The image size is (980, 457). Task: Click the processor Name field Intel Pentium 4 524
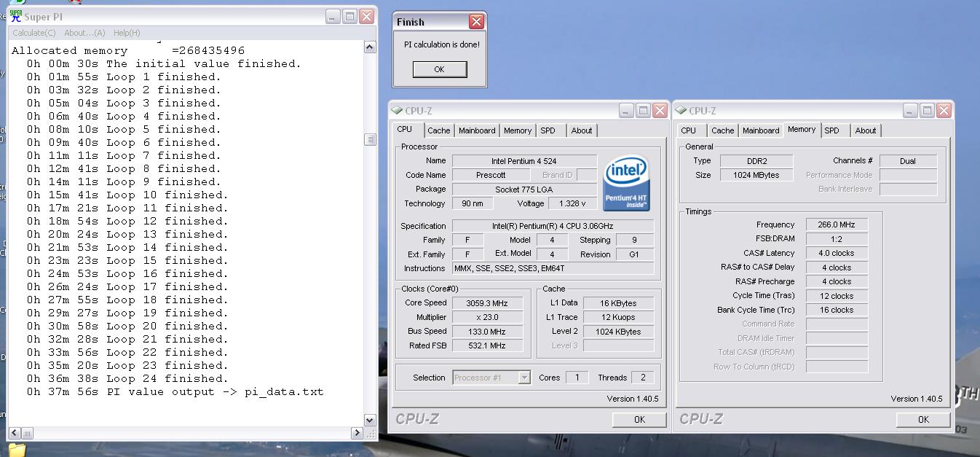524,161
